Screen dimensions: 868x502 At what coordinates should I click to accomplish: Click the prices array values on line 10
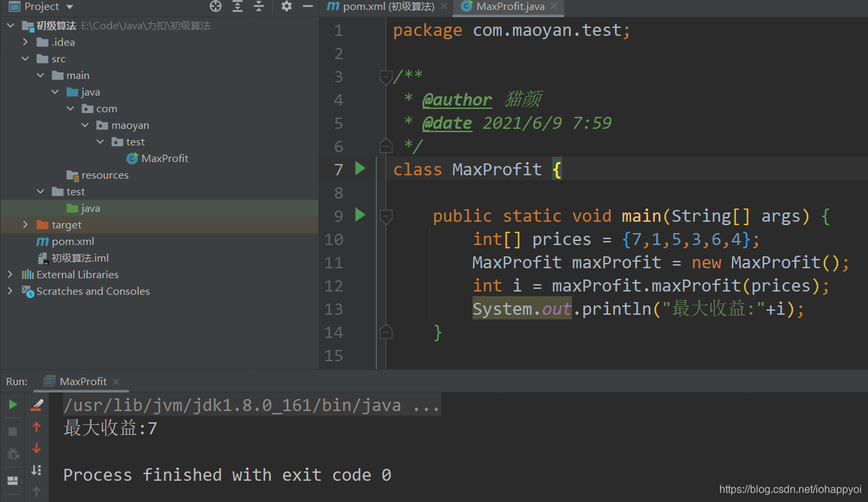tap(686, 239)
